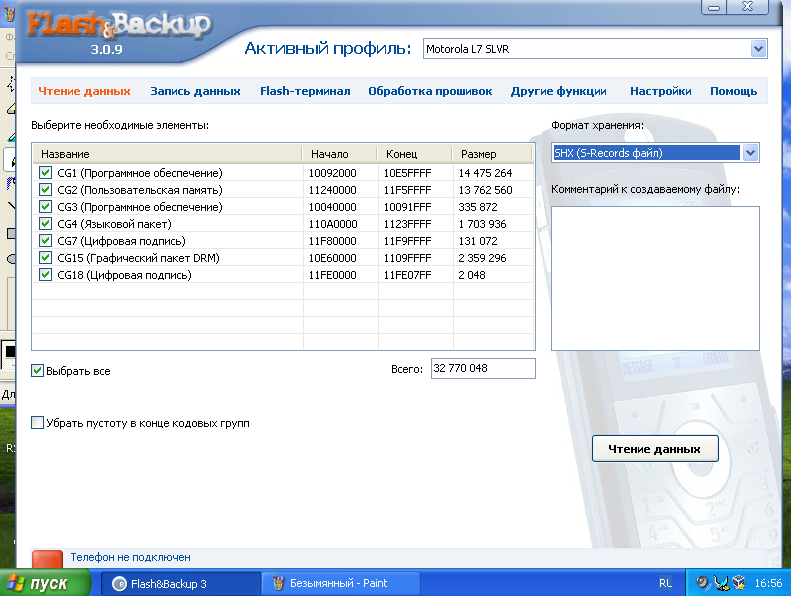
Task: Open Другие функции tab
Action: (x=558, y=91)
